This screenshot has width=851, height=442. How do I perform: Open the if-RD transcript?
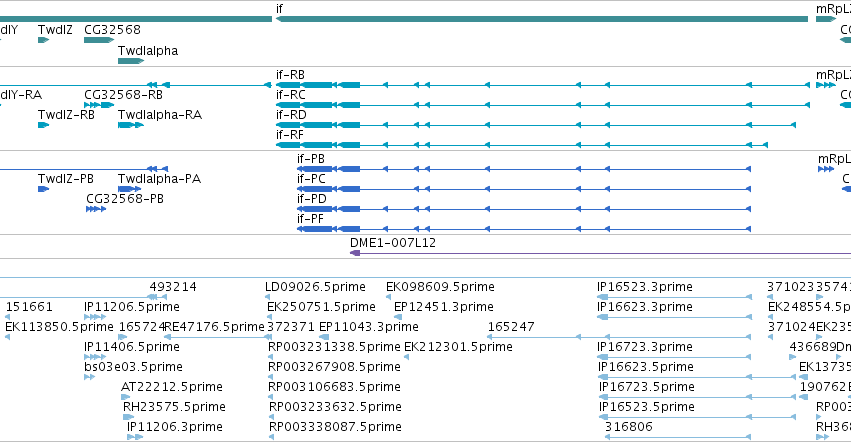click(x=536, y=125)
